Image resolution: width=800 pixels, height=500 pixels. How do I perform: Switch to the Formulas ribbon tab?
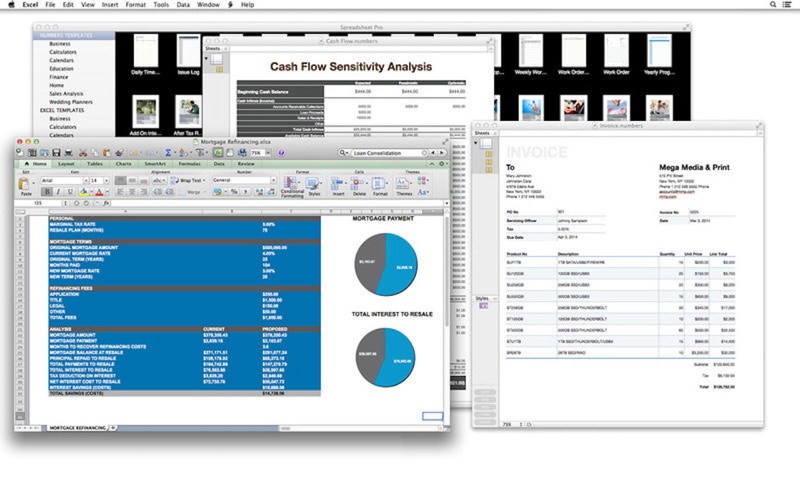point(189,164)
